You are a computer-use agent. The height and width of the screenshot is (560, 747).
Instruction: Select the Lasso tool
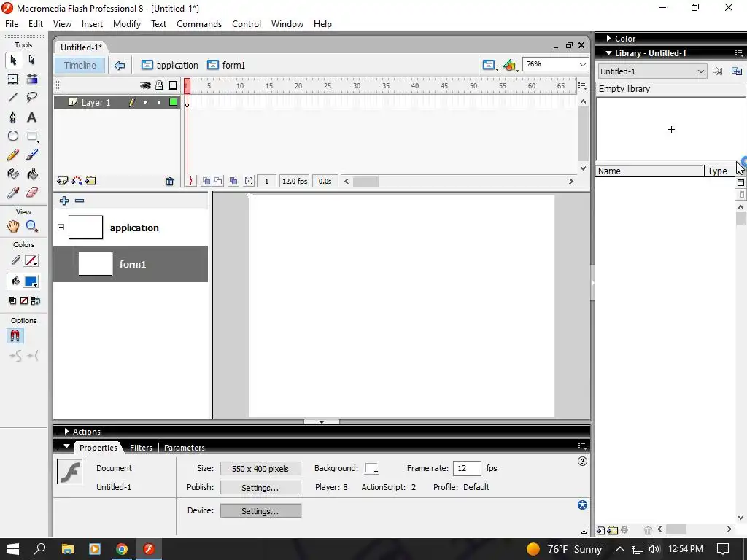pyautogui.click(x=32, y=98)
